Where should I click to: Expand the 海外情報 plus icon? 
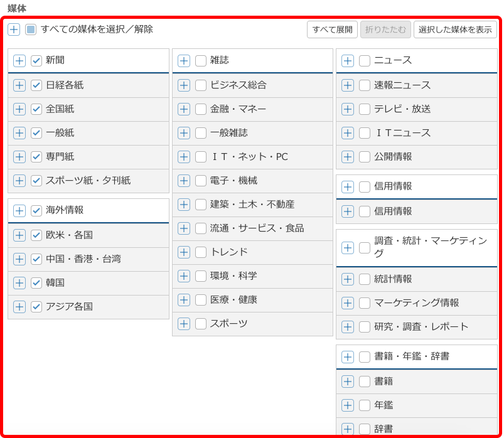19,211
